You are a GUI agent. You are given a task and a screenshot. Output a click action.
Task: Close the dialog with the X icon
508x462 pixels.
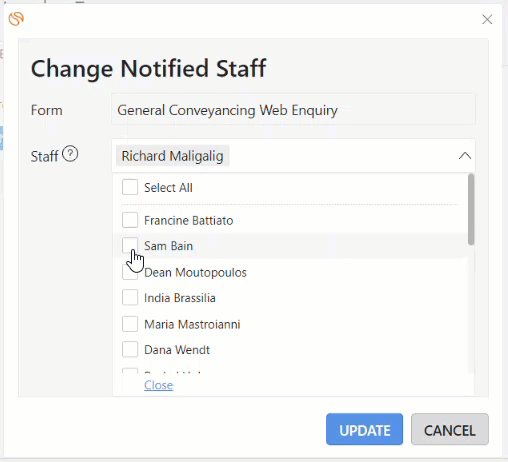click(487, 19)
